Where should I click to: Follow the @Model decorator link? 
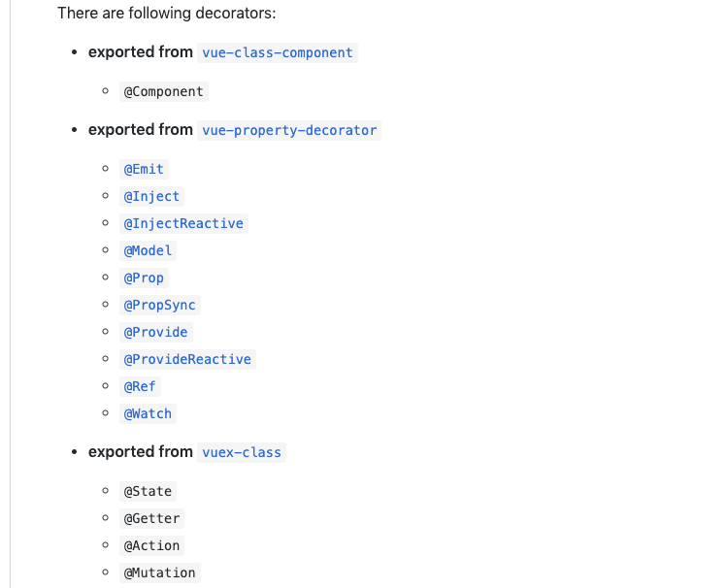148,250
